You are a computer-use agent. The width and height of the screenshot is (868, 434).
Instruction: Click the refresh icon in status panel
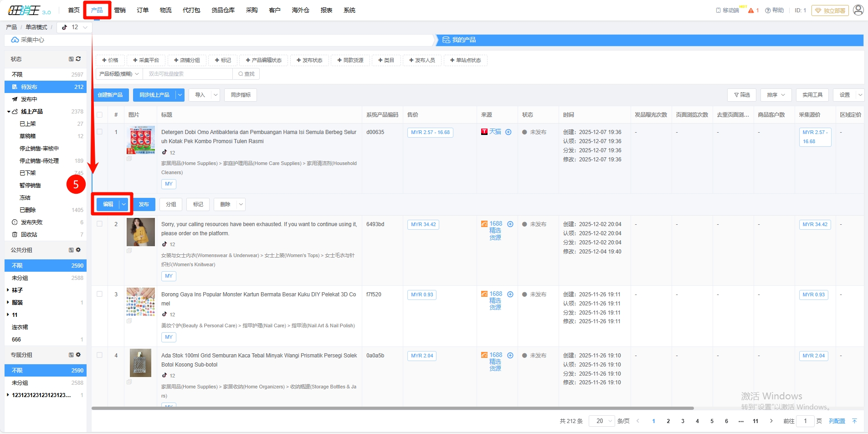click(x=78, y=59)
